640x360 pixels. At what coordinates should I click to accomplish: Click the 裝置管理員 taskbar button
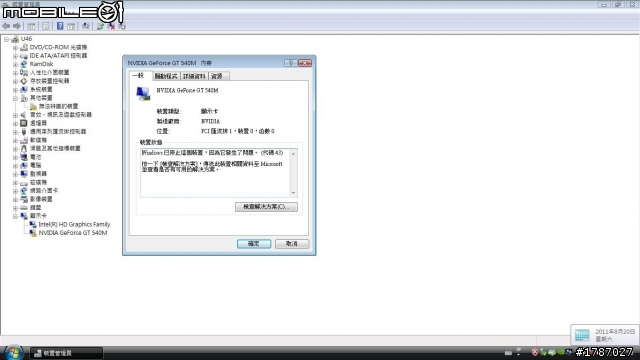click(x=67, y=353)
